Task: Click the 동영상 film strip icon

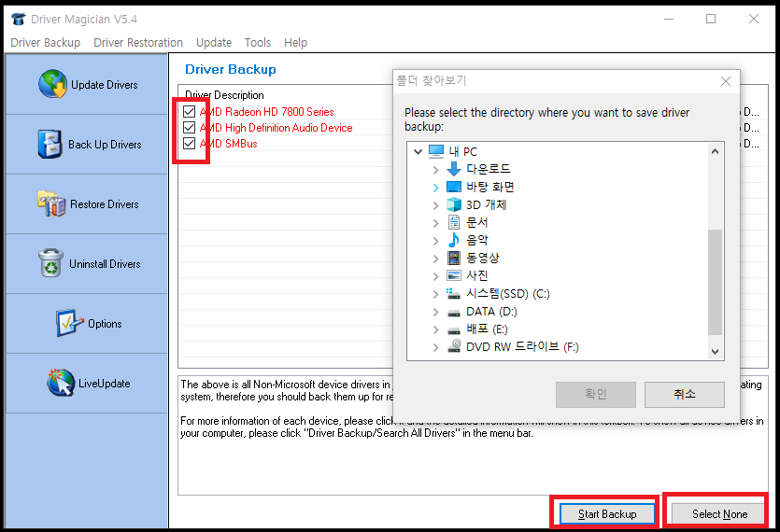Action: [x=454, y=258]
